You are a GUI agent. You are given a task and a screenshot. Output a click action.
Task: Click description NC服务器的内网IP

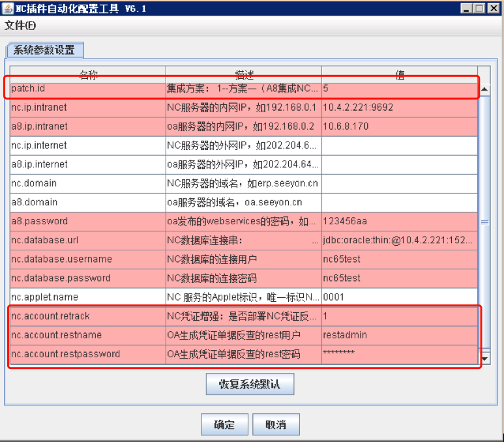tap(244, 108)
